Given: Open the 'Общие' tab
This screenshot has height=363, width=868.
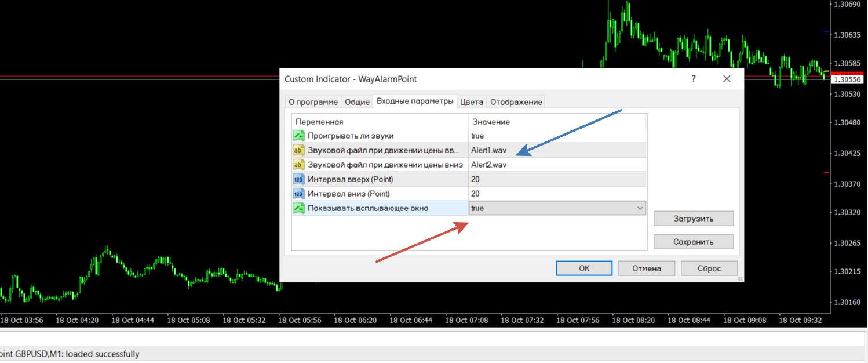Looking at the screenshot, I should click(357, 102).
